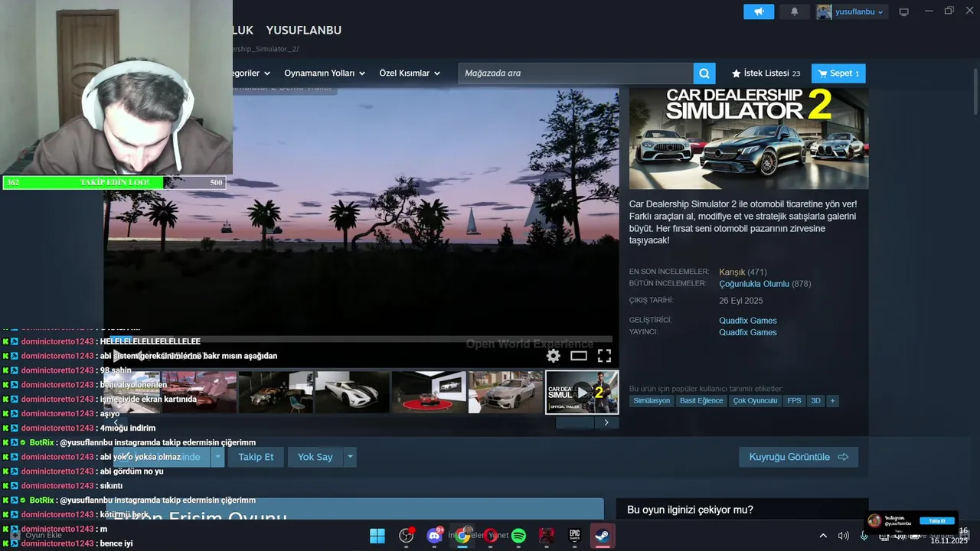
Task: Click the thumbnail strip scrollbar handle
Action: click(575, 422)
